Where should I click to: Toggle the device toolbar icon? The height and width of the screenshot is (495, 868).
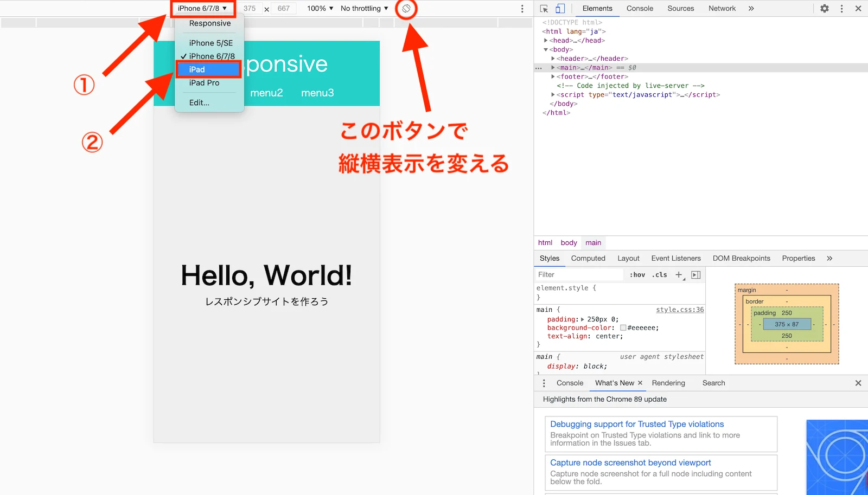(x=560, y=9)
